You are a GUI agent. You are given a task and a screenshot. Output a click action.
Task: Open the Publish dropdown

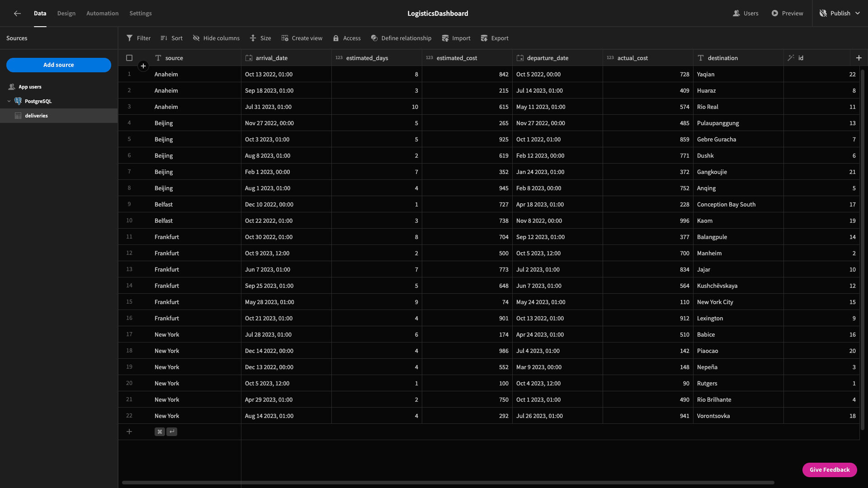click(840, 14)
